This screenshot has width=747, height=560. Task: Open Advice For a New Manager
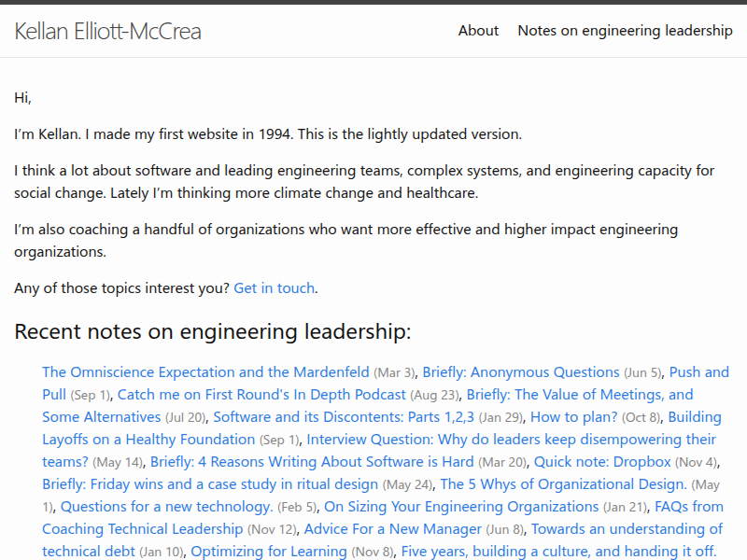point(393,528)
